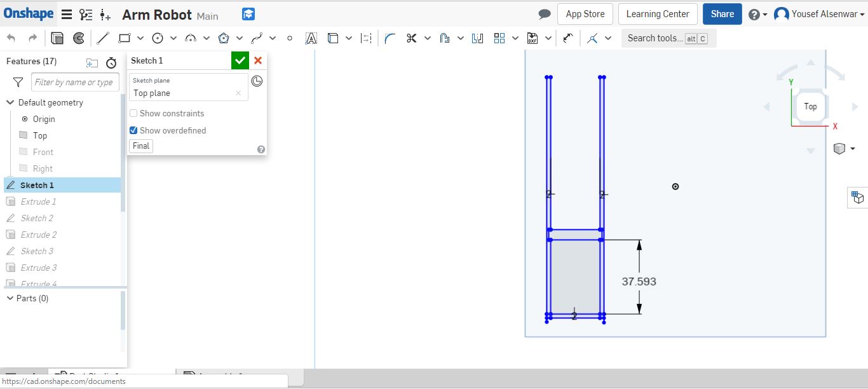Select the Arc tool

click(x=191, y=38)
